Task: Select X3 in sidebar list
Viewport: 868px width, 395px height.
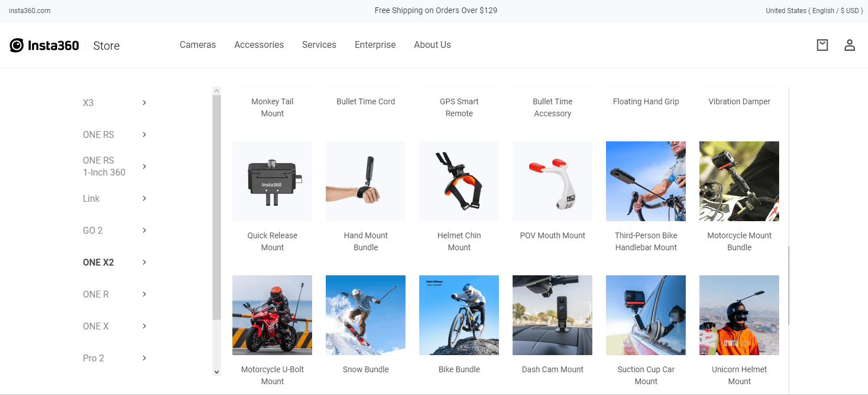Action: coord(88,103)
